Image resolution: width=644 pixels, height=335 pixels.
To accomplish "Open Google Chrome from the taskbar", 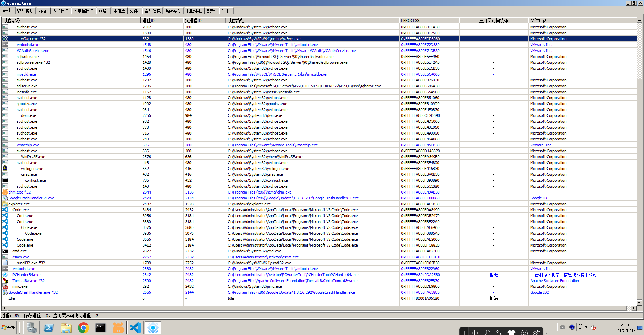I will tap(84, 327).
